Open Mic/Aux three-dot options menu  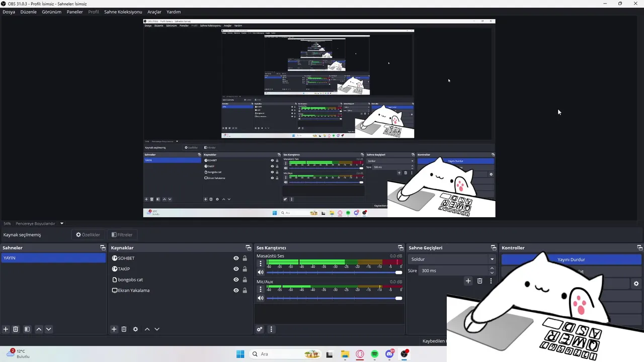(261, 289)
